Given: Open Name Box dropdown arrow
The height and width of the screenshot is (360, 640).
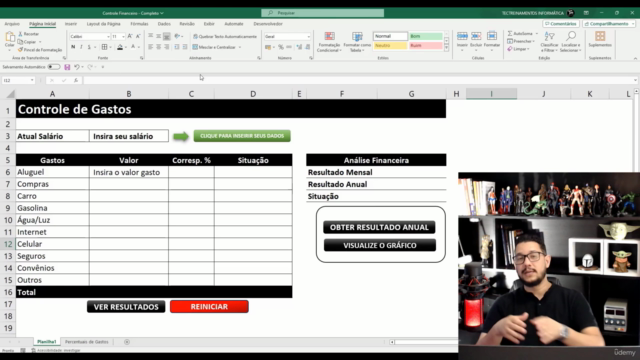Looking at the screenshot, I should (x=32, y=80).
